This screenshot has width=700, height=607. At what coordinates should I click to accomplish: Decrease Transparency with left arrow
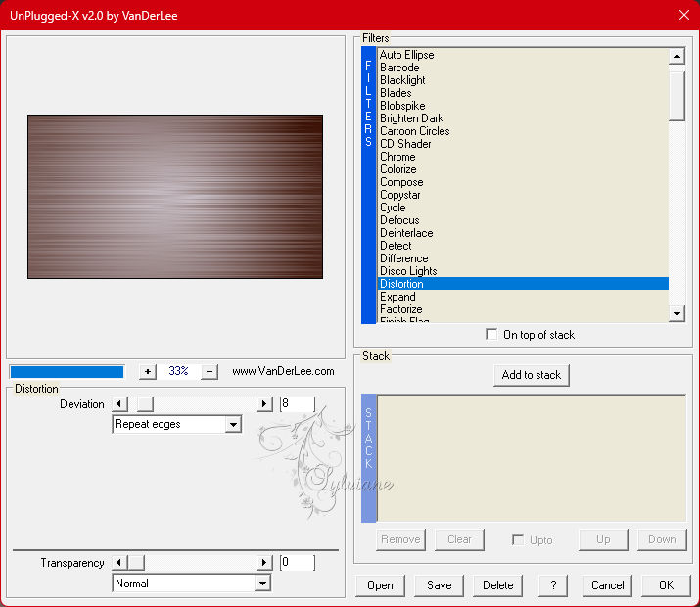click(119, 563)
